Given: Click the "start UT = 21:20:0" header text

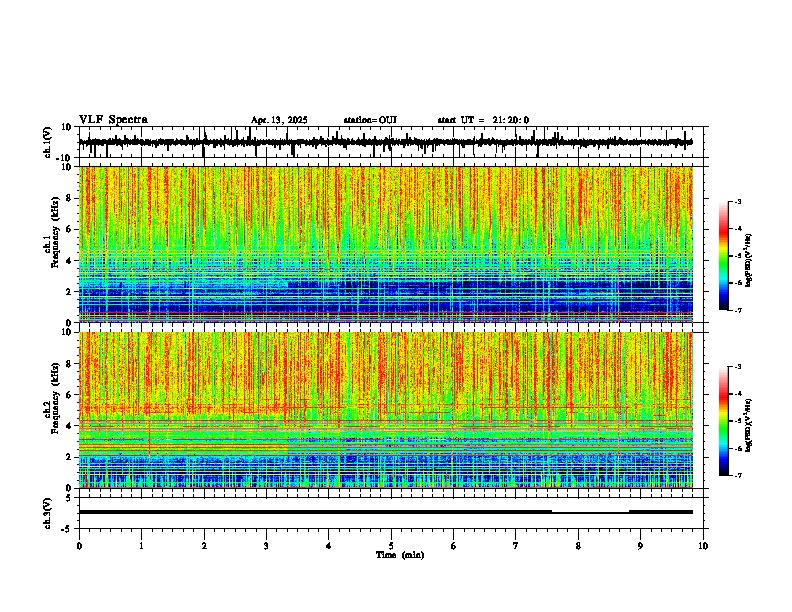Looking at the screenshot, I should pyautogui.click(x=483, y=120).
